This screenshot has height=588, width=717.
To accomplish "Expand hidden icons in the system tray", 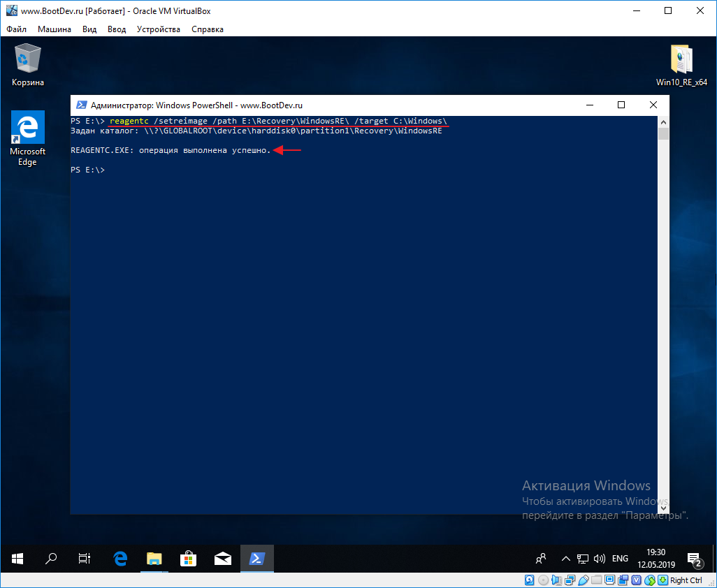I will click(x=565, y=558).
